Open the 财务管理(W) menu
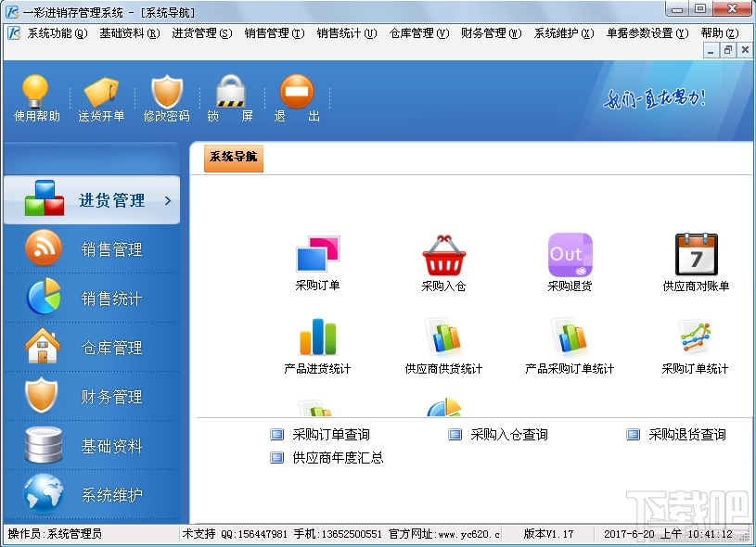 [491, 33]
